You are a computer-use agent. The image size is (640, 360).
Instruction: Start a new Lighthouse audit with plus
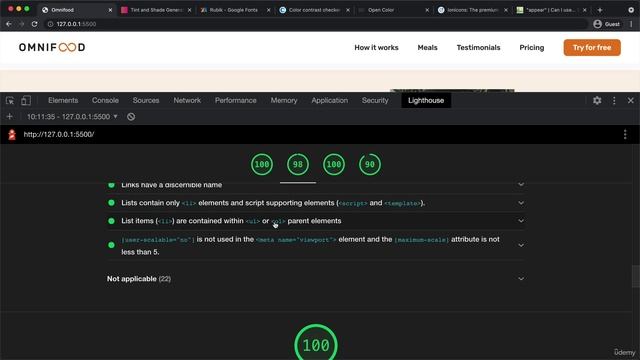[9, 117]
